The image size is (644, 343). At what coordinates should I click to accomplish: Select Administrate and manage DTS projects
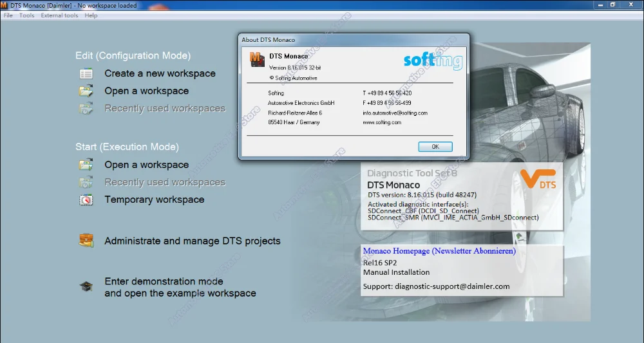click(x=193, y=241)
